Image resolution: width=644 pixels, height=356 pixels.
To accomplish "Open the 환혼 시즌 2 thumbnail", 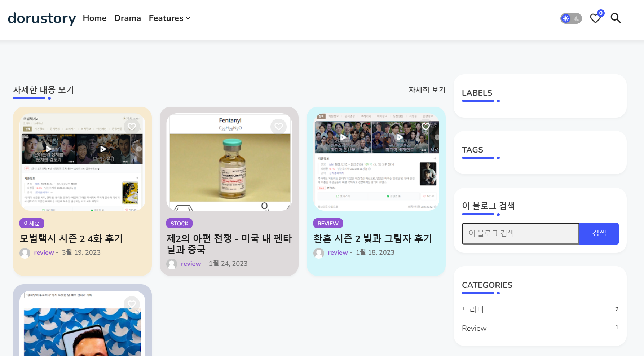I will tap(376, 162).
